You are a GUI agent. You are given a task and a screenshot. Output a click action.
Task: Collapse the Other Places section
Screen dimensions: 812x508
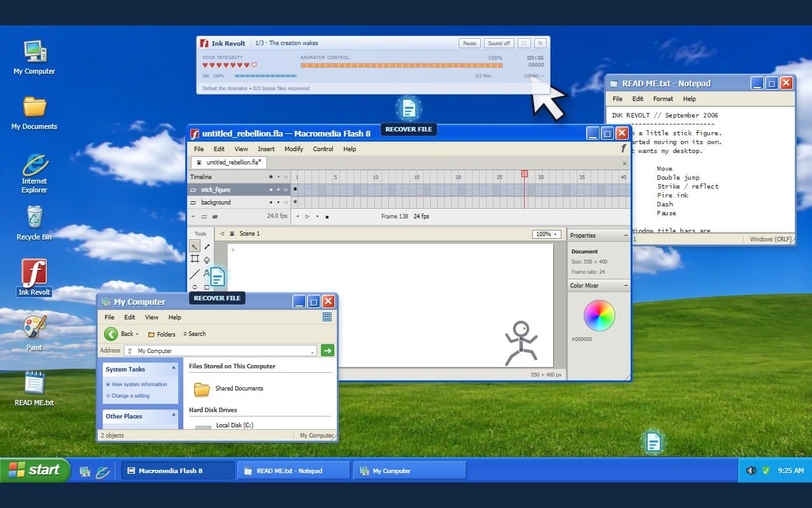click(x=173, y=416)
